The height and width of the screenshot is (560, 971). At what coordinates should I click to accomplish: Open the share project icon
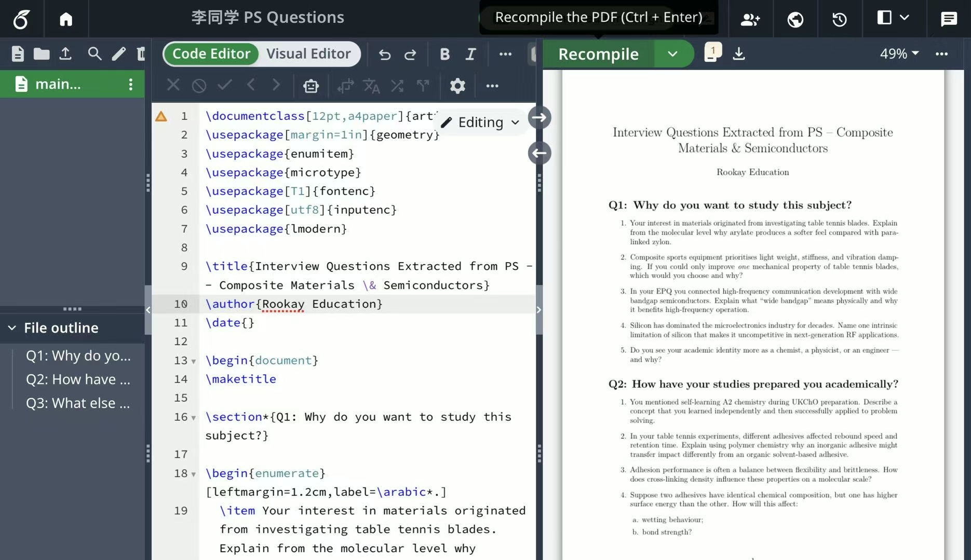[x=750, y=19]
